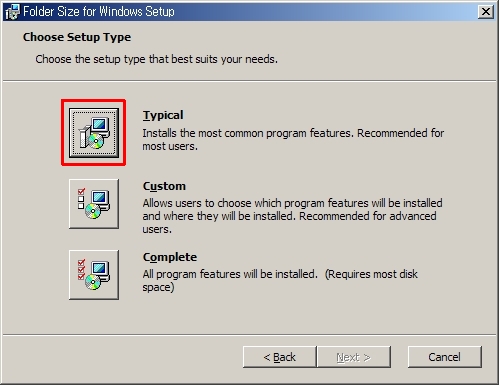Click the bold Typical label
This screenshot has width=499, height=385.
tap(163, 115)
